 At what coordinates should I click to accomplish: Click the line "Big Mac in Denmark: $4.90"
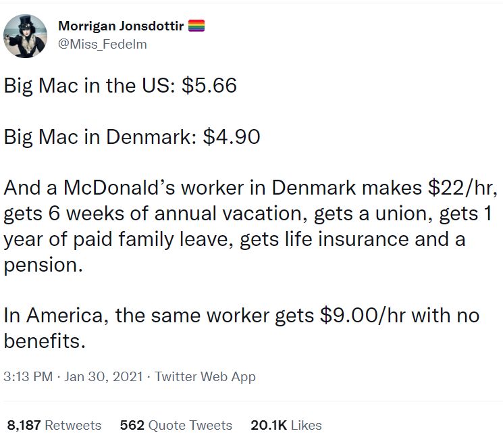click(132, 137)
